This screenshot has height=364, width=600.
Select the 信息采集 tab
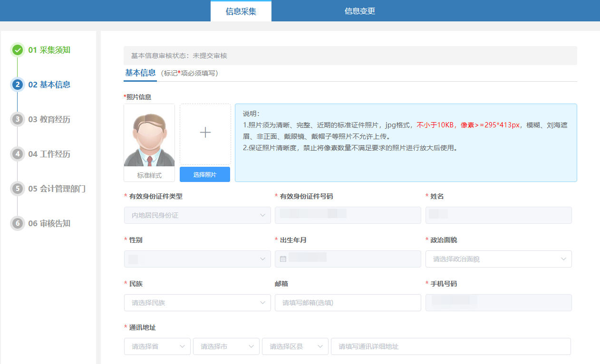pos(241,10)
